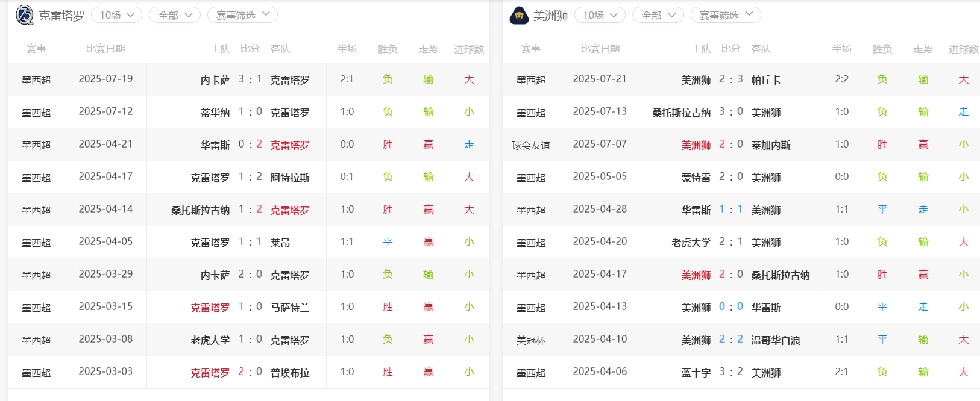Click 温哥华白浪 in the 美冠杯 match
Screen dimensions: 980x401
(776, 340)
